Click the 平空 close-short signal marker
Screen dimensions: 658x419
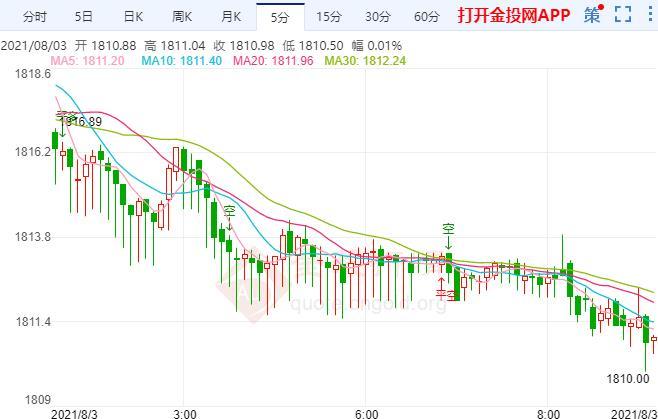[x=445, y=294]
